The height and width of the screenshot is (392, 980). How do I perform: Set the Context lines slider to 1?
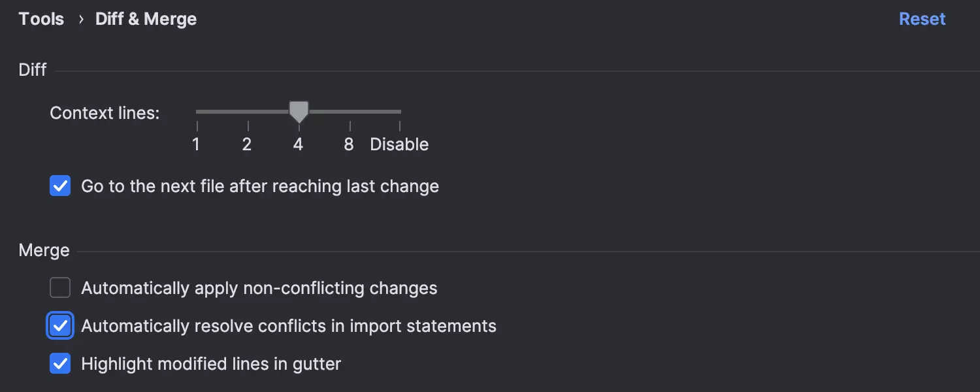pos(197,112)
